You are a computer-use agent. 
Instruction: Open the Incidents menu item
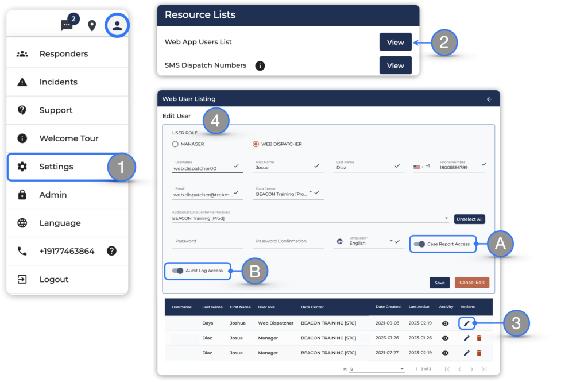point(67,82)
